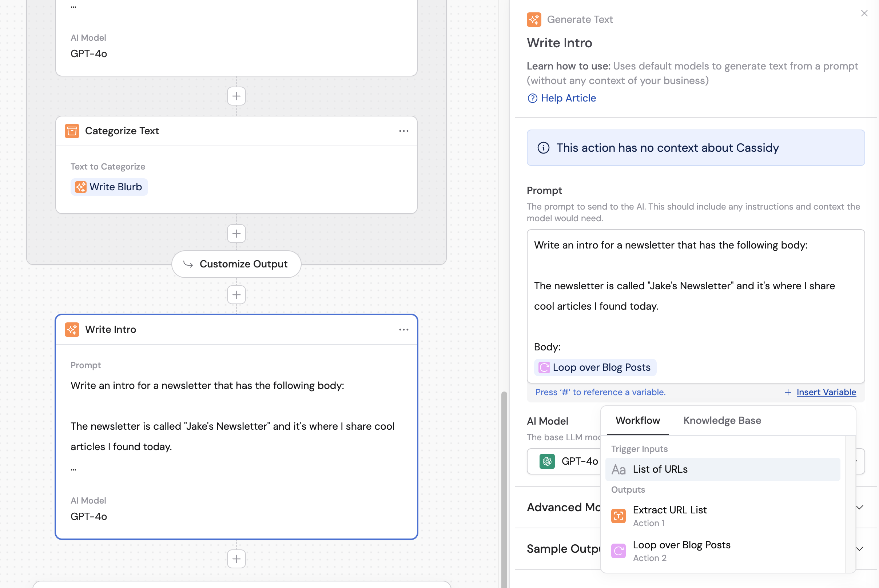Close the Generate Text side panel
The image size is (879, 588).
click(x=864, y=13)
